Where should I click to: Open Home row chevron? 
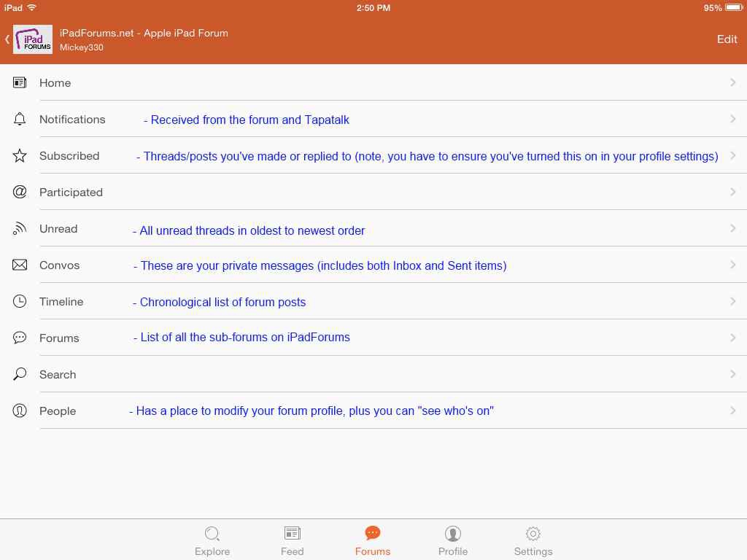732,82
